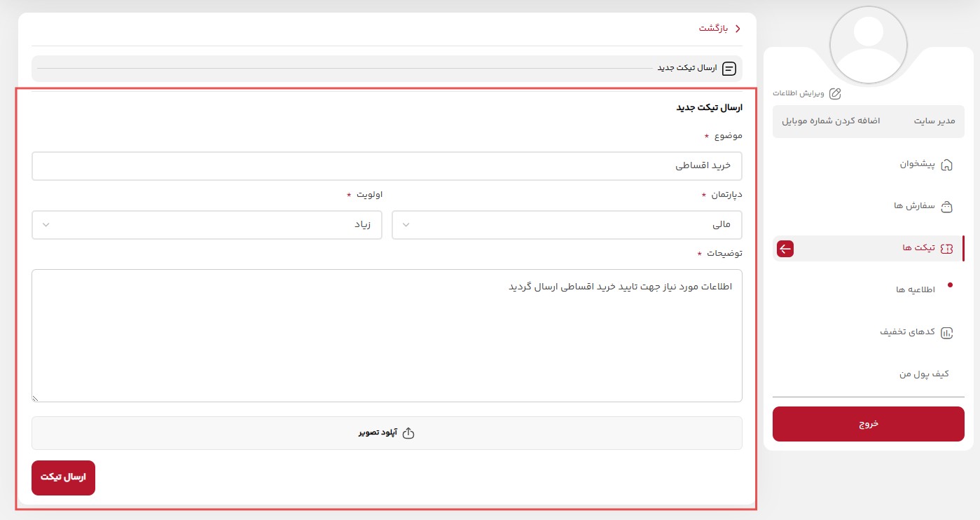
Task: Click inside the توضیحات text area
Action: [x=387, y=335]
